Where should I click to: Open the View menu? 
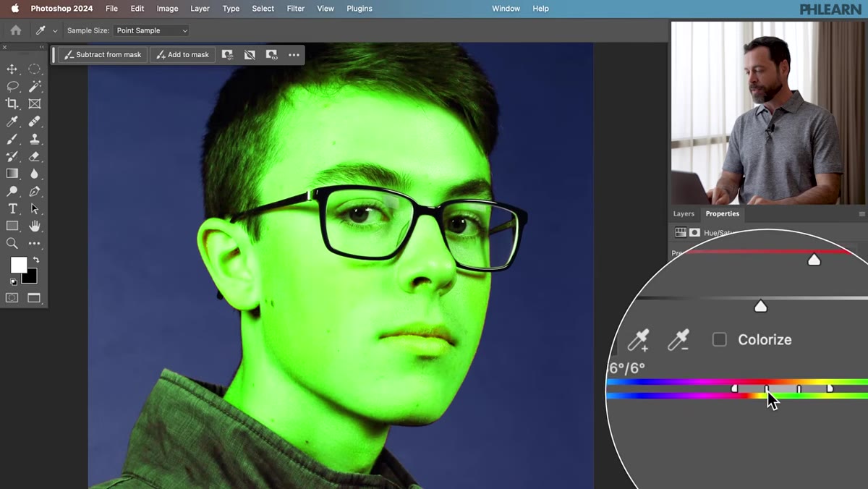(x=325, y=9)
